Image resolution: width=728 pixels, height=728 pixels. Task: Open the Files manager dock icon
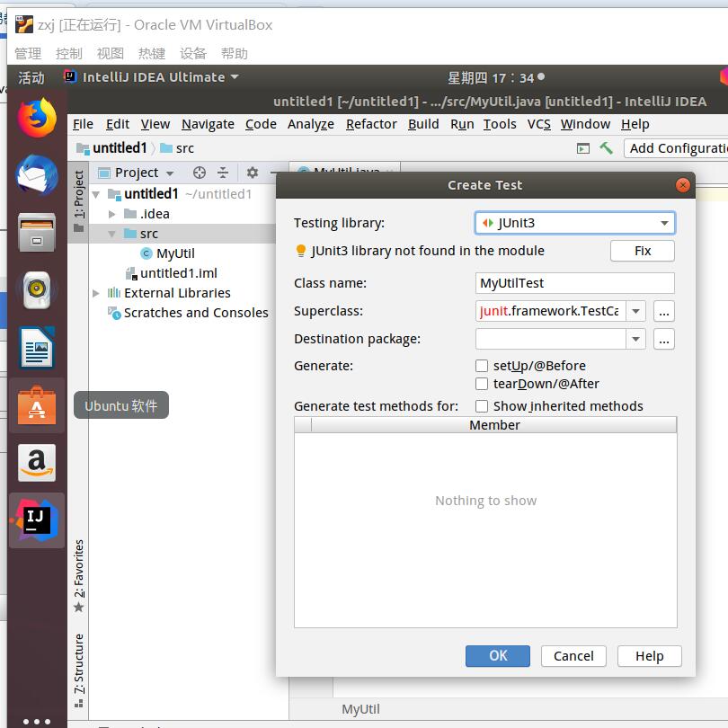point(37,232)
